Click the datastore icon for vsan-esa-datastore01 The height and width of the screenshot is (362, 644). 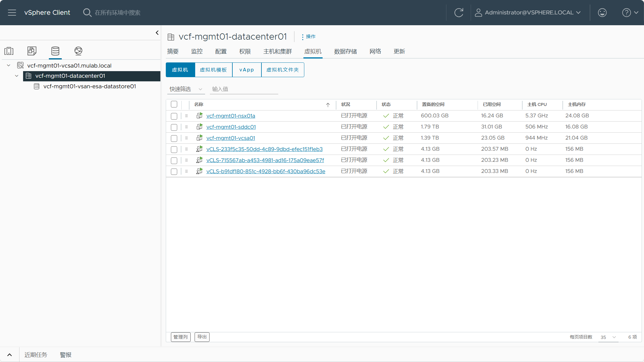pyautogui.click(x=37, y=86)
